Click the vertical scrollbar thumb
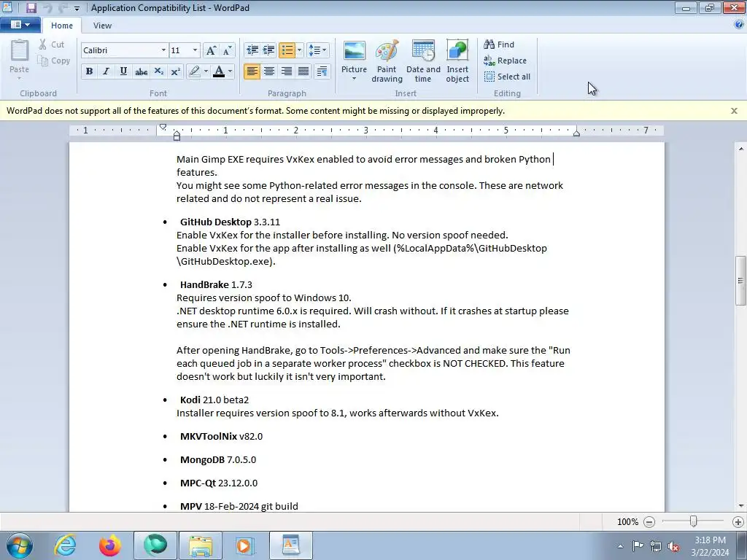747x560 pixels. click(x=740, y=281)
